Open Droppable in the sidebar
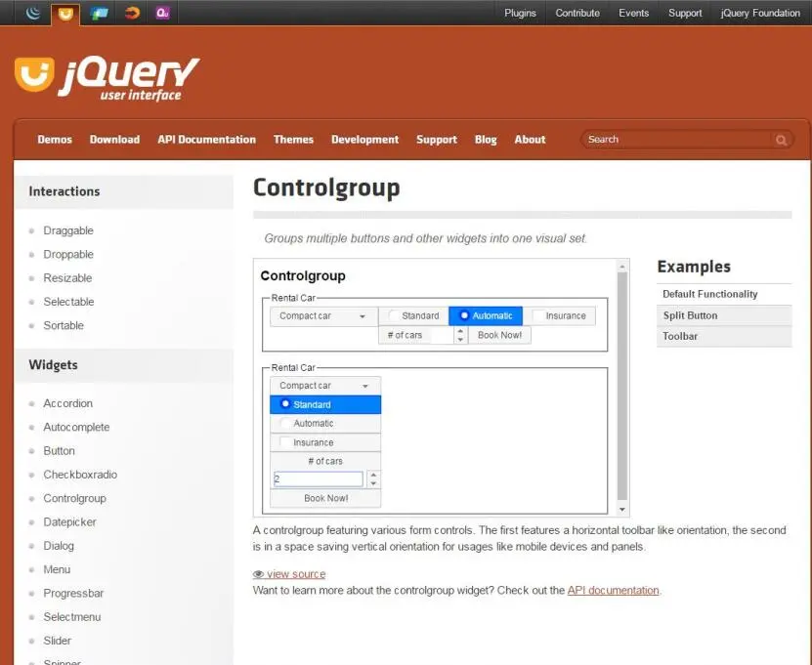Screen dimensions: 812x665 pos(68,254)
